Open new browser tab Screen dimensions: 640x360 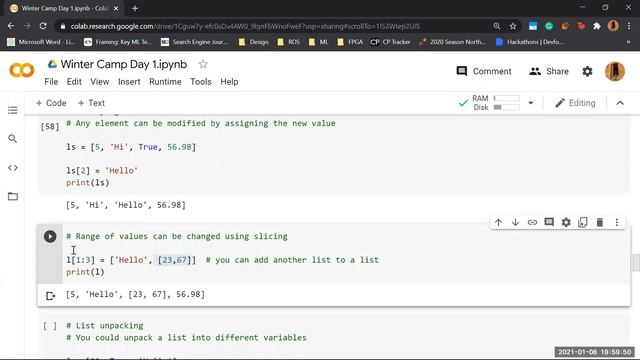tap(135, 8)
